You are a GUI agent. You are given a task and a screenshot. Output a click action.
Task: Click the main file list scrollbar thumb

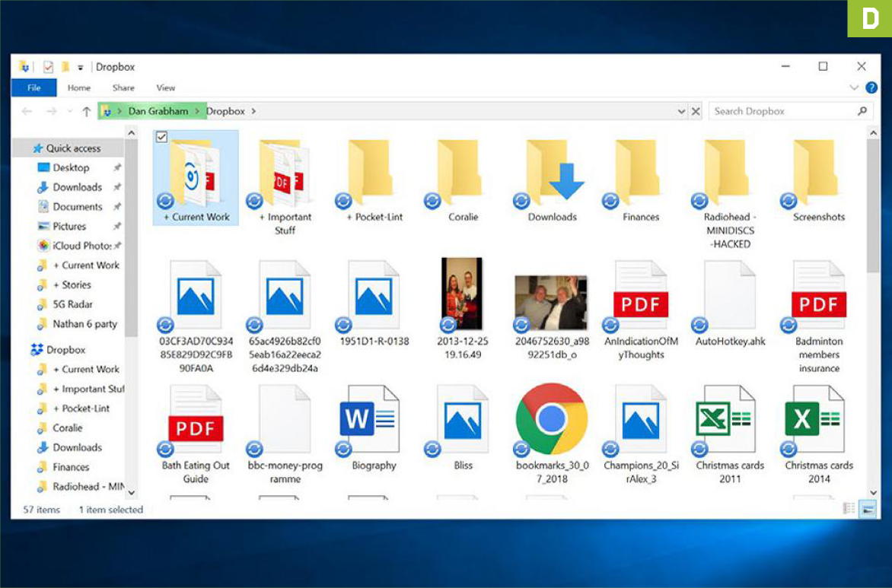click(873, 207)
